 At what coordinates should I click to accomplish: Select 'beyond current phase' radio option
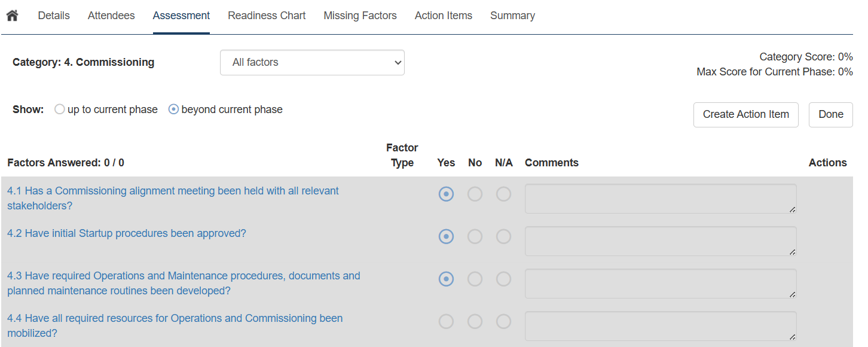[x=174, y=109]
